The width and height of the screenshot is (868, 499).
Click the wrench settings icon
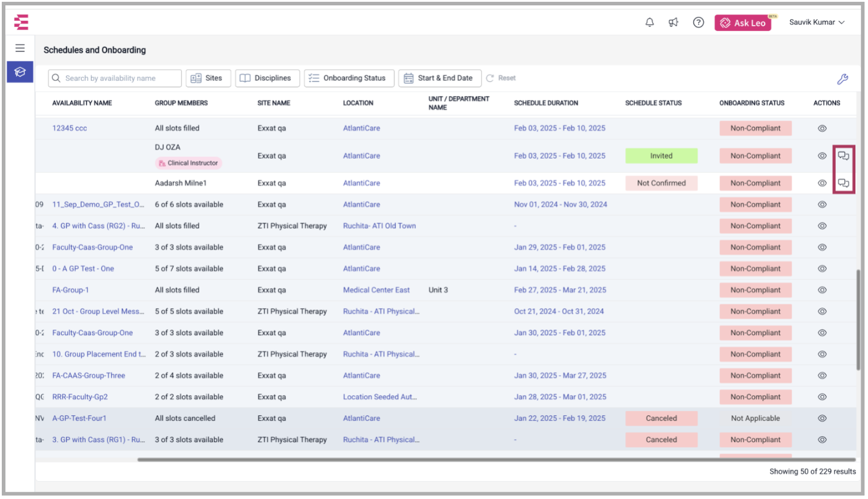pos(842,79)
